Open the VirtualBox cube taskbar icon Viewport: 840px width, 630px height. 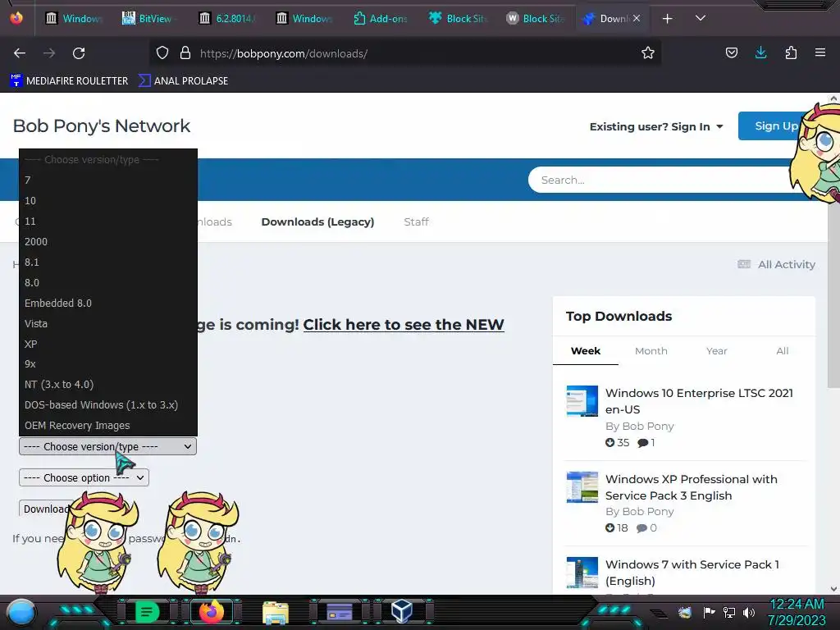click(x=401, y=611)
